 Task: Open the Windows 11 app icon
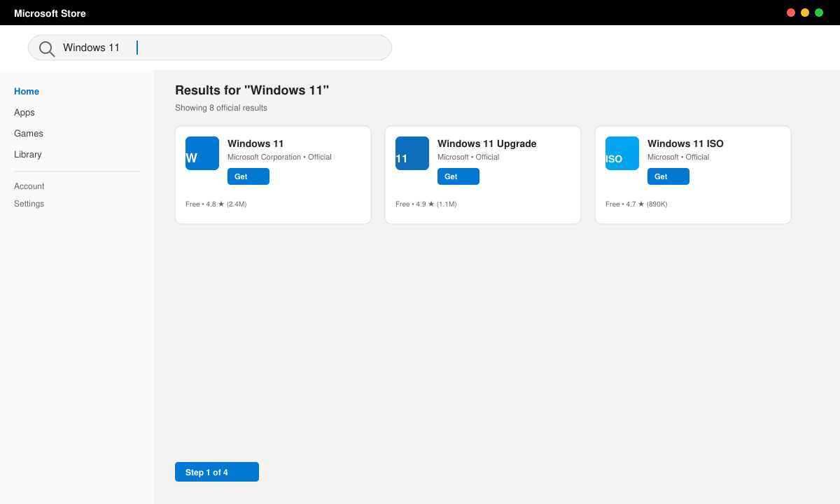click(202, 153)
